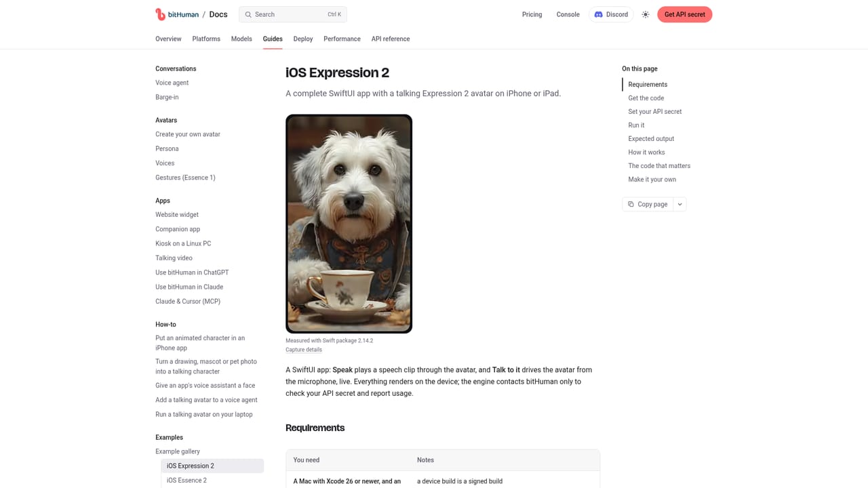868x488 pixels.
Task: Jump to Get the code section
Action: point(646,98)
